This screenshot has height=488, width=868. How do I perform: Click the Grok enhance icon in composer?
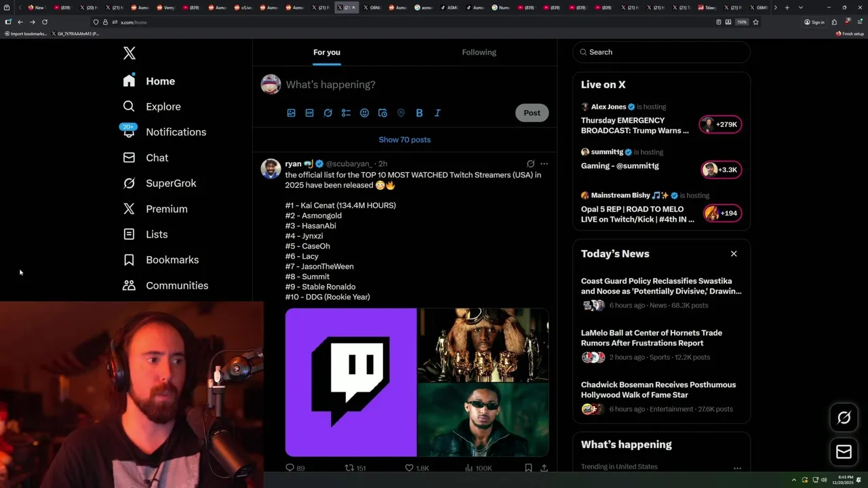point(328,113)
